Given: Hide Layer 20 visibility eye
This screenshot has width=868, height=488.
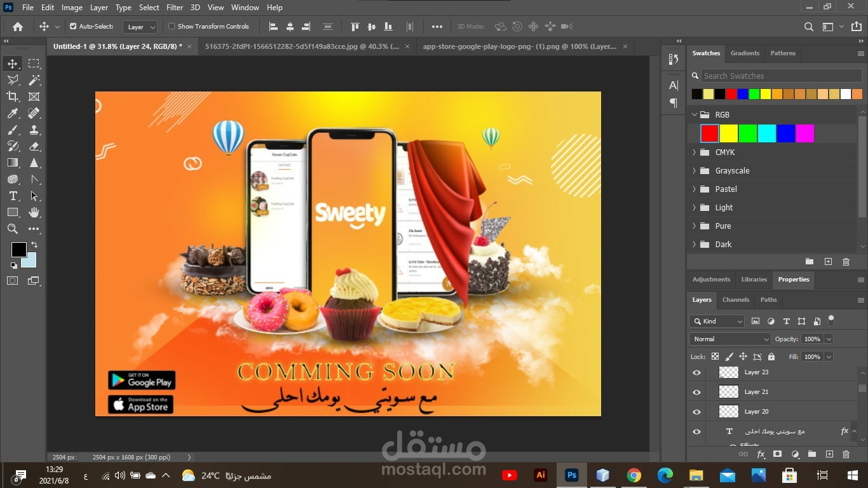Looking at the screenshot, I should pyautogui.click(x=696, y=412).
